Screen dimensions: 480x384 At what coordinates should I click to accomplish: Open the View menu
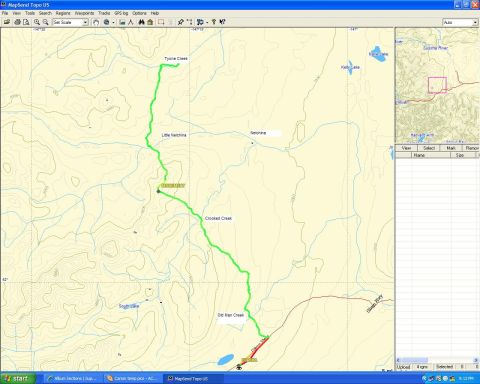tap(16, 13)
